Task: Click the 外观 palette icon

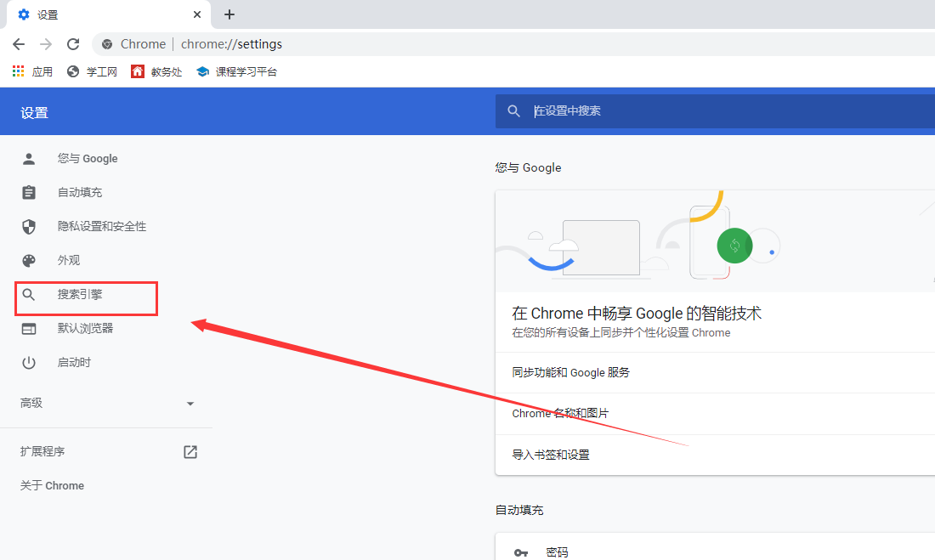Action: pos(28,260)
